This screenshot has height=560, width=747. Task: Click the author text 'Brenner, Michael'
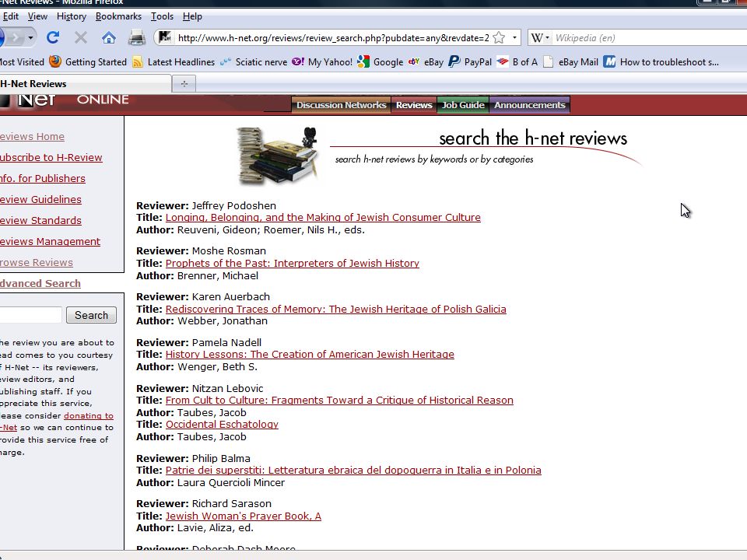tap(218, 275)
